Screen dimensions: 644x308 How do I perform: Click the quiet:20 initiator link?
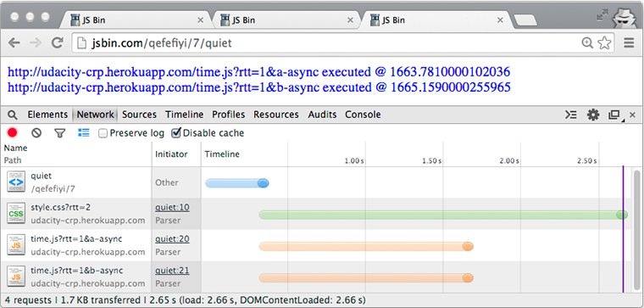click(x=172, y=239)
